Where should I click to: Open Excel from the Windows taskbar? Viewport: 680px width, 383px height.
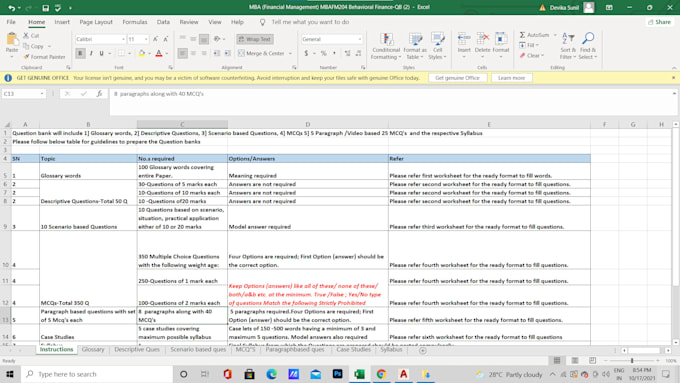[x=359, y=374]
